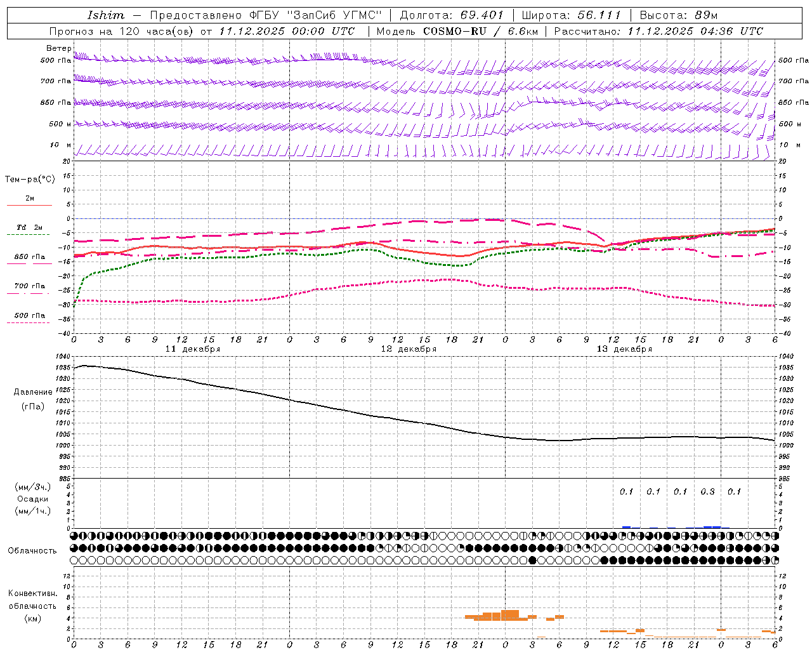This screenshot has height=650, width=812.
Task: Click the "(гПа)" unit under Давление
Action: point(33,407)
